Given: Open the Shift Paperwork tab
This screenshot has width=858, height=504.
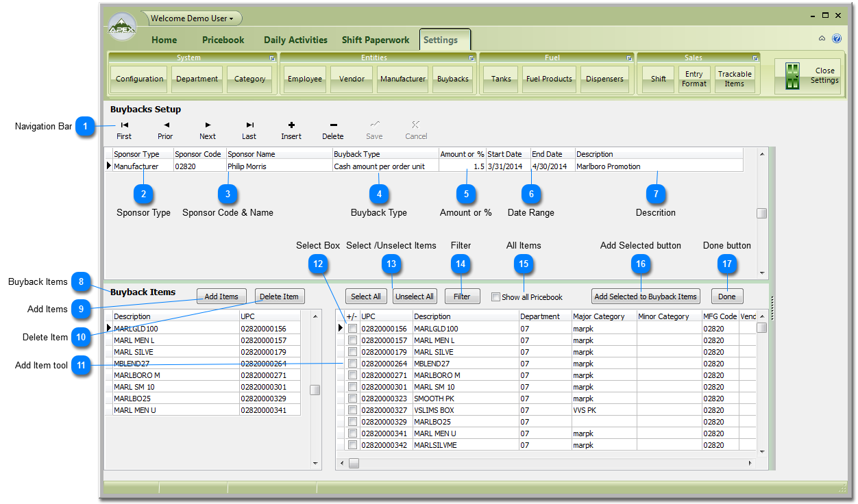Looking at the screenshot, I should (376, 40).
